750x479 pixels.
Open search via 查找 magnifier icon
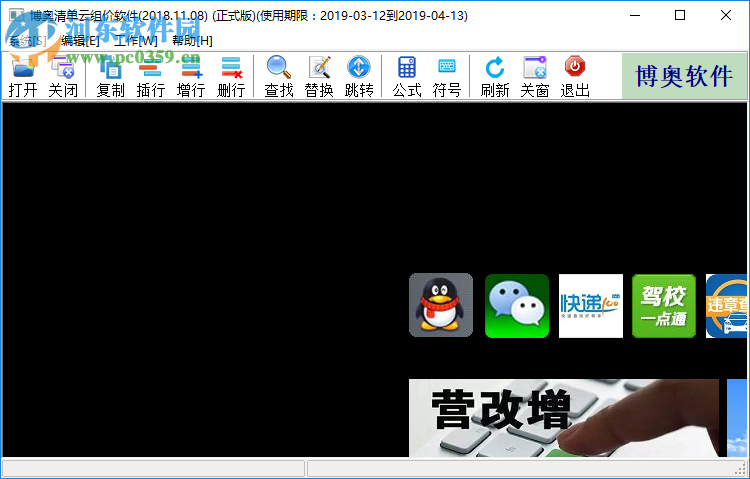point(279,77)
